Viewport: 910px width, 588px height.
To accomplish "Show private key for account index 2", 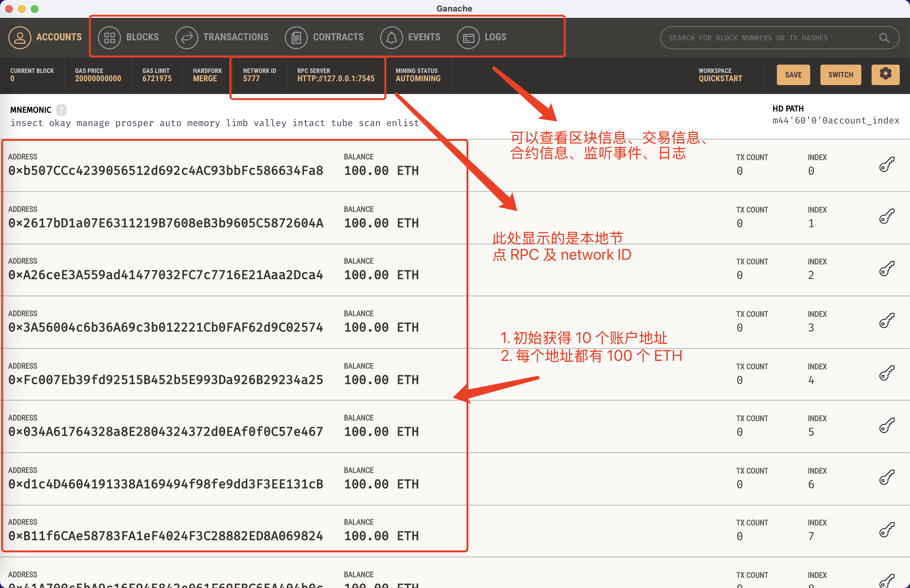I will [x=887, y=269].
